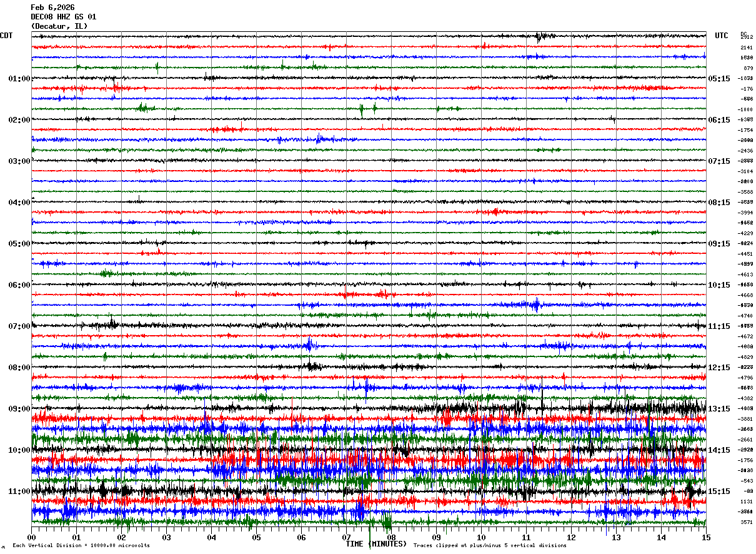The width and height of the screenshot is (756, 554).
Task: Click the 02:00 CDT row label
Action: pyautogui.click(x=19, y=120)
